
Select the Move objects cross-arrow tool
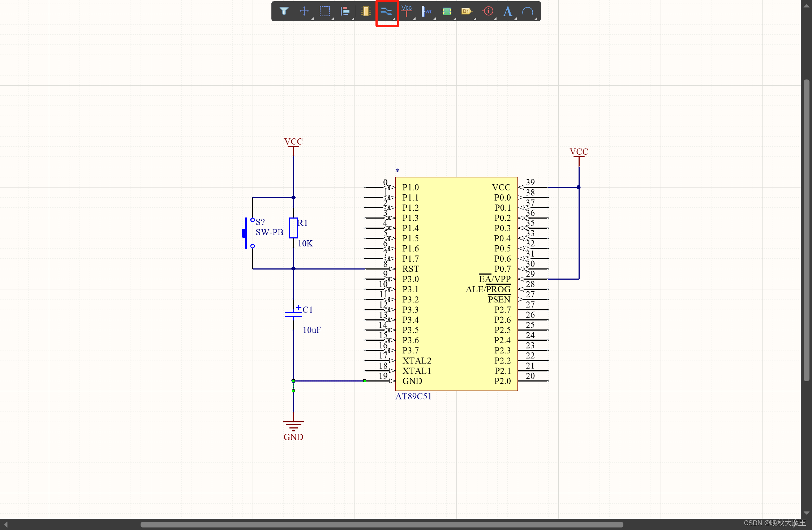coord(304,11)
